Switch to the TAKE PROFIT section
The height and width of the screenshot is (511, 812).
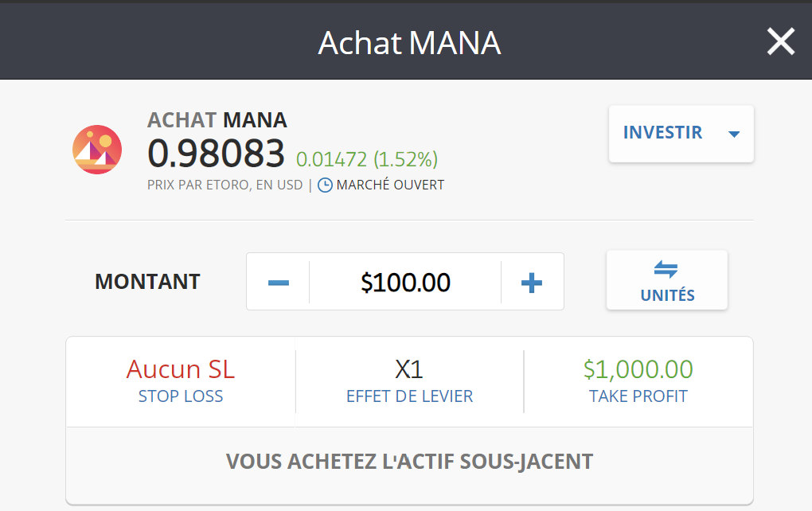pyautogui.click(x=638, y=381)
